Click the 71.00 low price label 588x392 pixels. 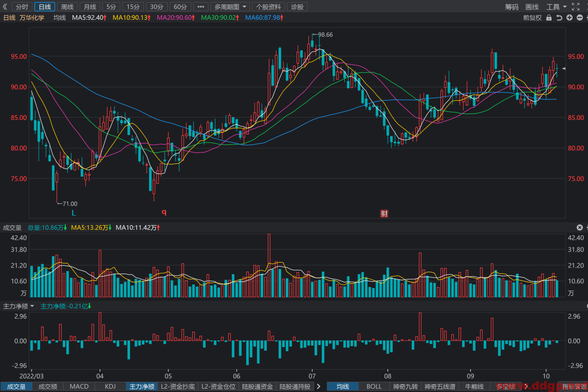coord(70,204)
